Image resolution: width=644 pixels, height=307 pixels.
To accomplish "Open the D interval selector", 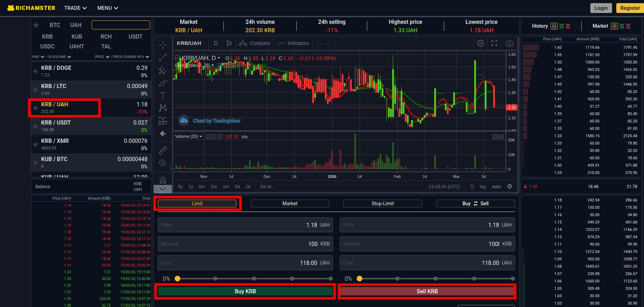I will click(216, 43).
